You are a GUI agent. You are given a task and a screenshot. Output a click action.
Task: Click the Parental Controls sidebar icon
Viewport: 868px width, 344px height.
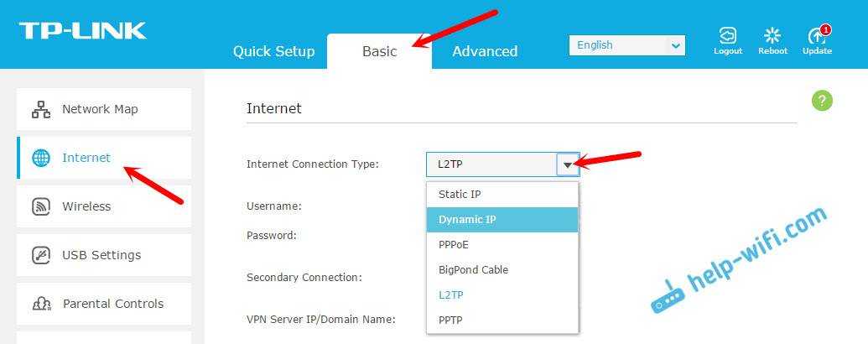point(41,304)
